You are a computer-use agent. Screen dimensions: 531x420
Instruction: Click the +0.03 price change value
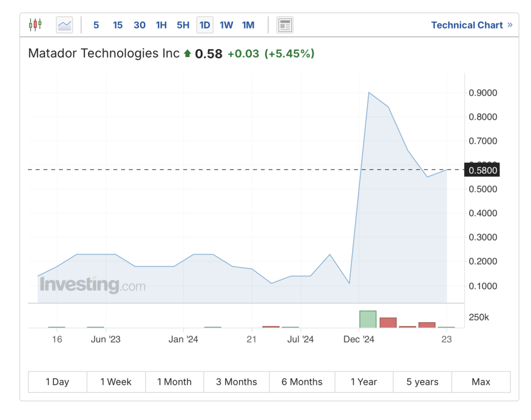coord(243,53)
